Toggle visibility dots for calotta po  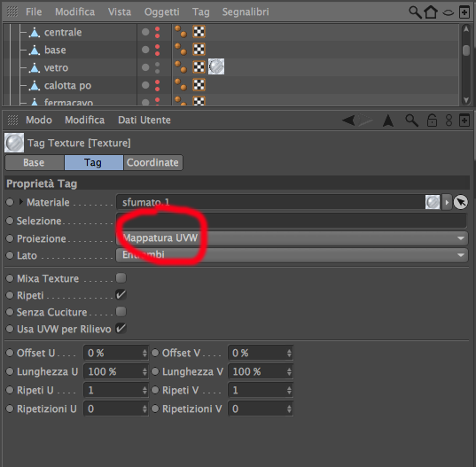pyautogui.click(x=157, y=85)
